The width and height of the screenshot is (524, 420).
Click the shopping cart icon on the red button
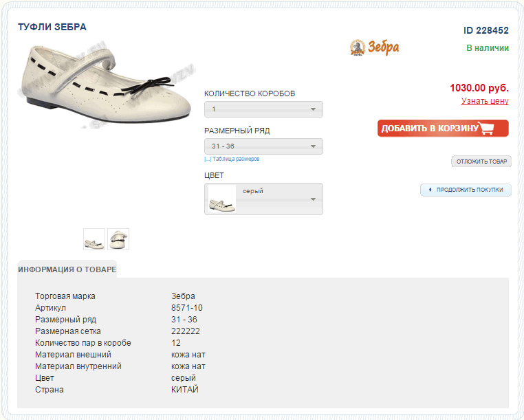[x=487, y=128]
